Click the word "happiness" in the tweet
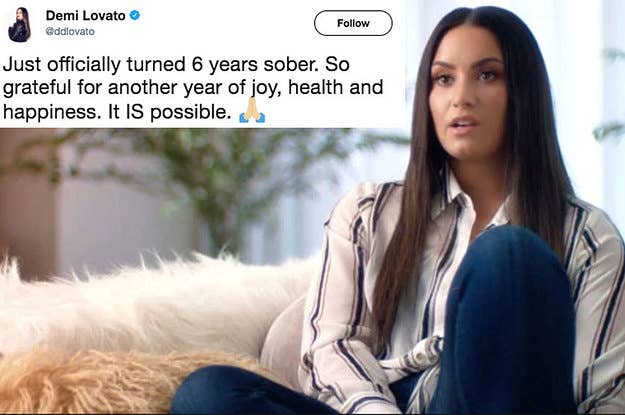This screenshot has width=625, height=415. [x=50, y=112]
